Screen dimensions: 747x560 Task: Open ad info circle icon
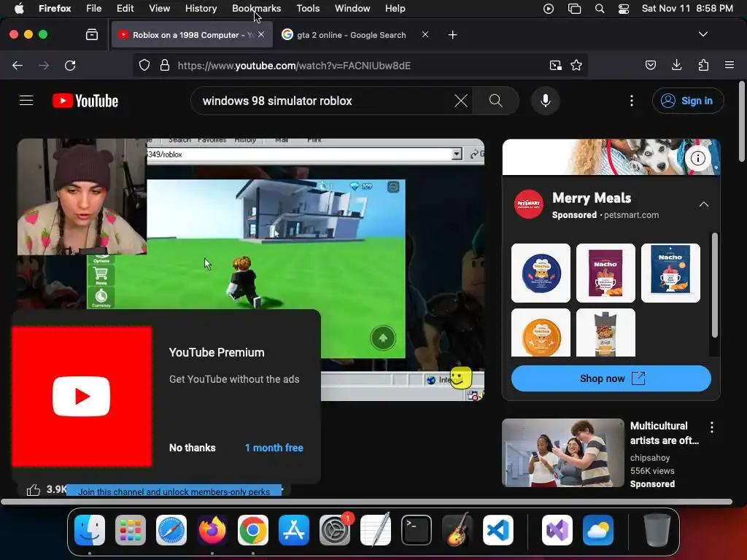698,158
